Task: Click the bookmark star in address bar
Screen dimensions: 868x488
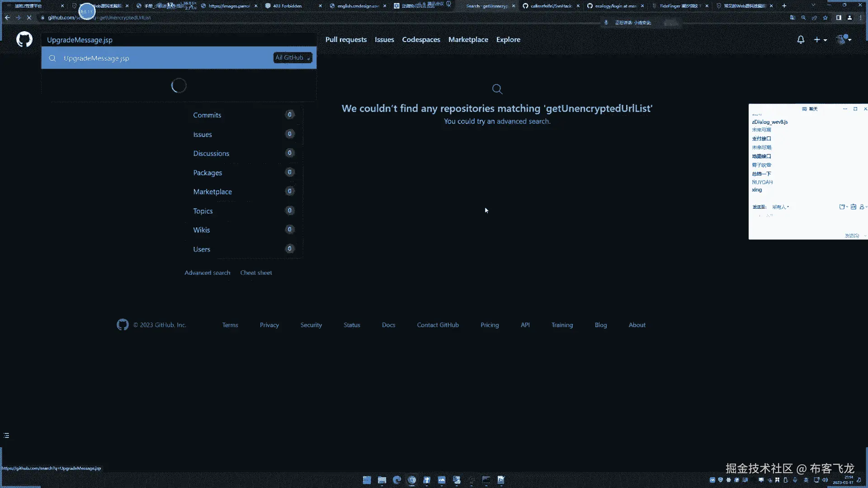Action: pos(826,18)
